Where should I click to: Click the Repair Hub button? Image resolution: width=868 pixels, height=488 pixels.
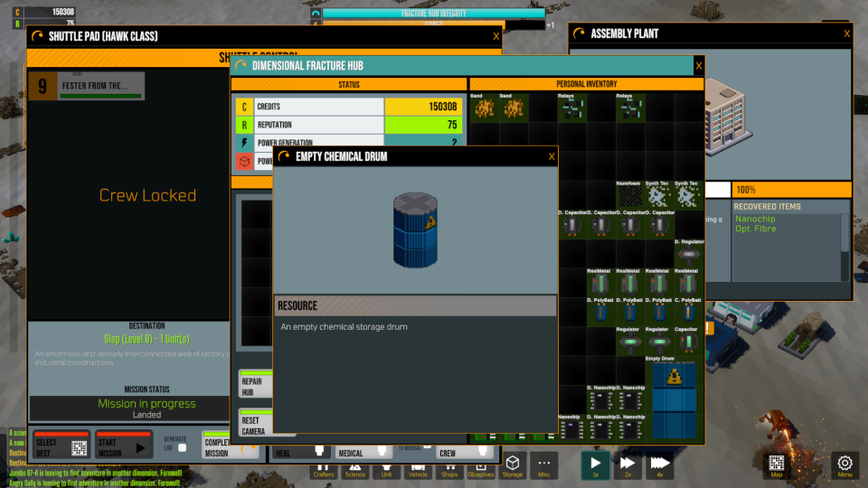tap(254, 384)
